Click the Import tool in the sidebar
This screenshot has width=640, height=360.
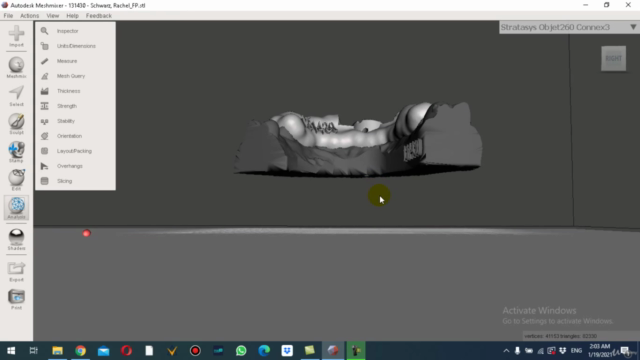pyautogui.click(x=16, y=36)
